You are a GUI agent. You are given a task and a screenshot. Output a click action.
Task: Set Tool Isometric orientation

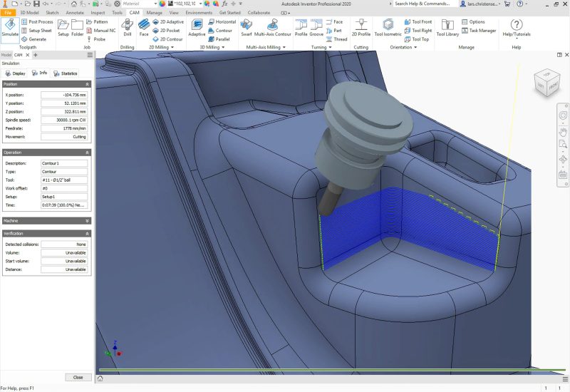coord(388,29)
